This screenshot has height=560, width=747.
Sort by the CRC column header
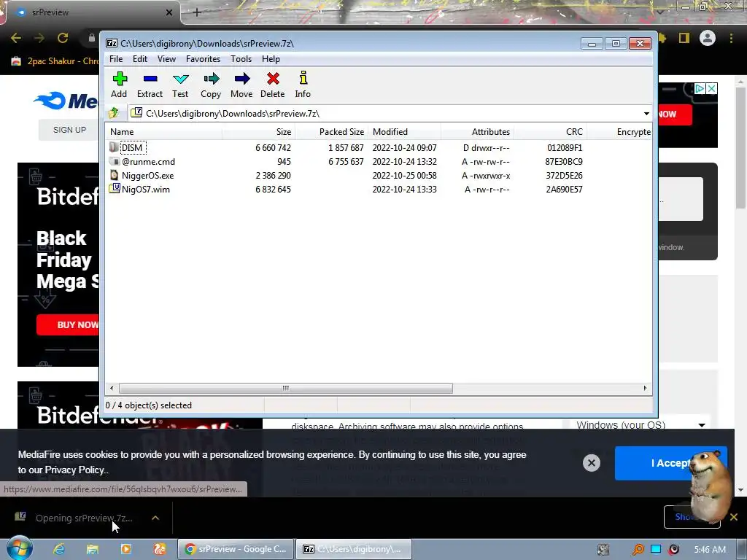click(x=550, y=132)
